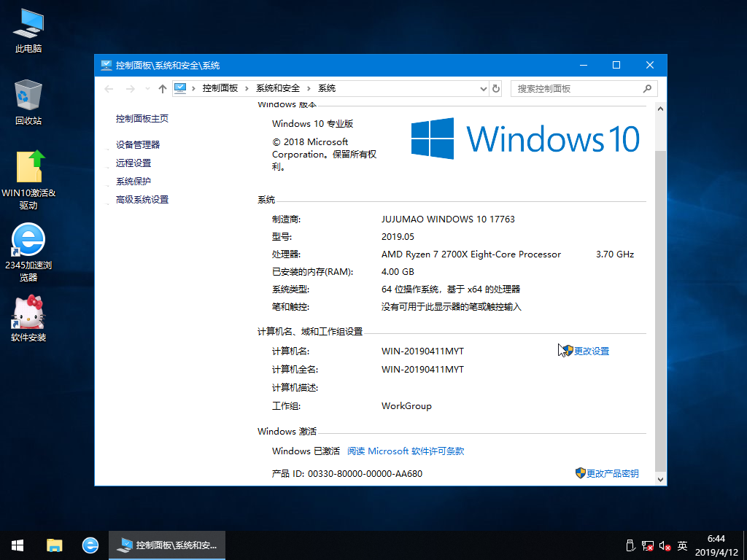The image size is (747, 560).
Task: Click 更改产品密钥 link
Action: [612, 473]
